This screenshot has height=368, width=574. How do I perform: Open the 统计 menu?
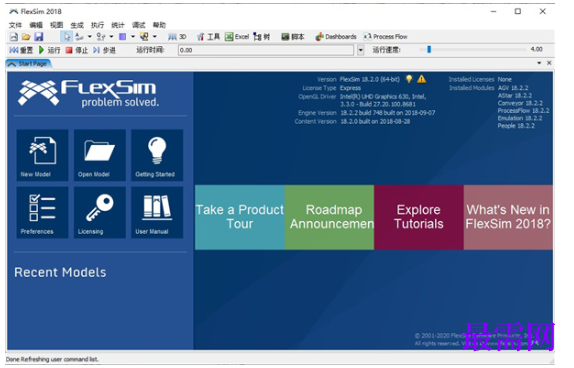click(x=118, y=25)
